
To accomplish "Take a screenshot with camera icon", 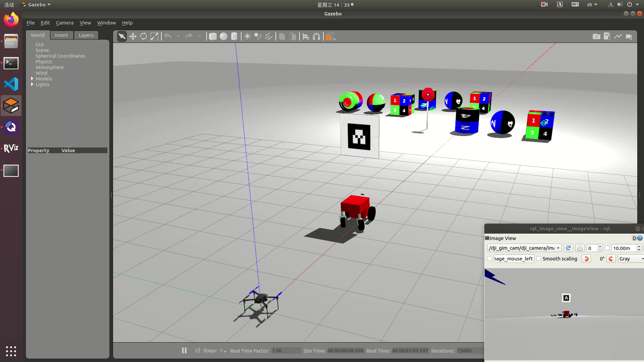I will (596, 37).
